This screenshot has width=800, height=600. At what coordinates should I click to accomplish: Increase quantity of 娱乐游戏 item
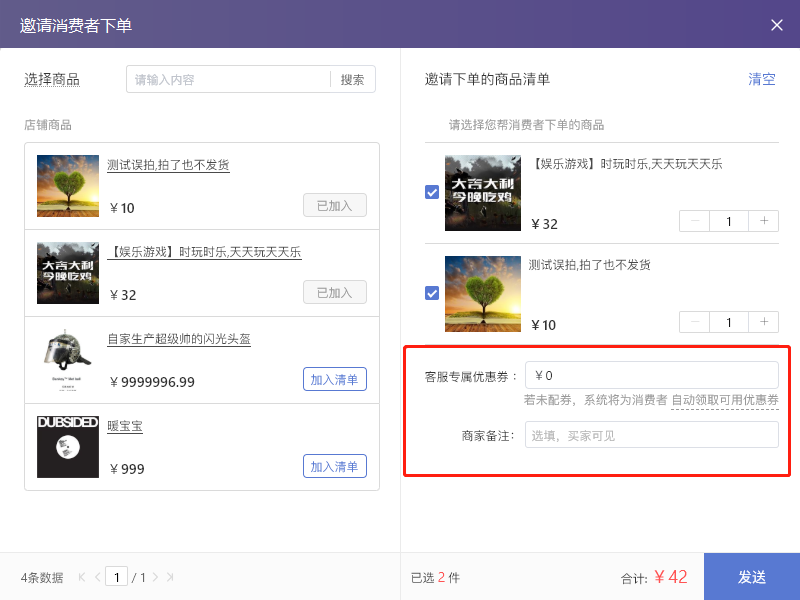[x=764, y=221]
